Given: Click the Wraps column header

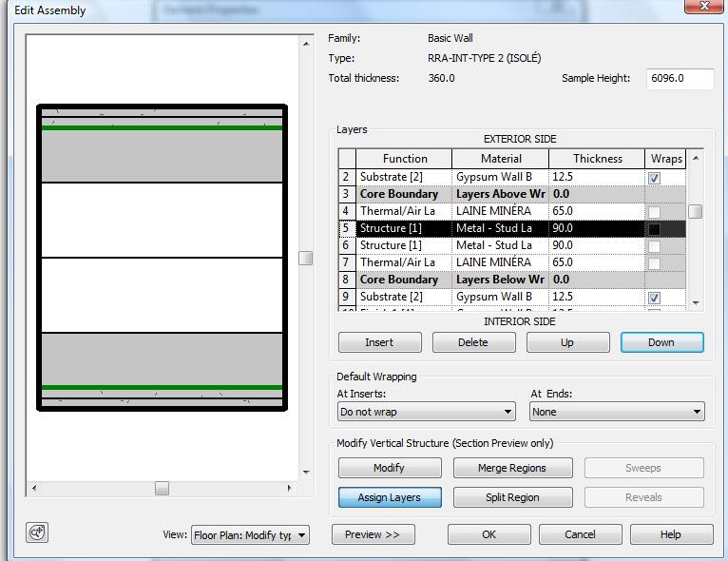Looking at the screenshot, I should tap(666, 159).
